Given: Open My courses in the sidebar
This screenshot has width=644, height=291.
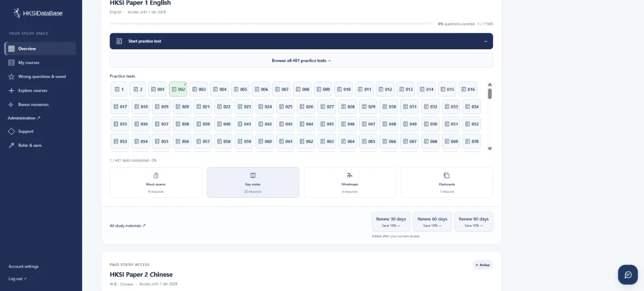Looking at the screenshot, I should [40, 63].
